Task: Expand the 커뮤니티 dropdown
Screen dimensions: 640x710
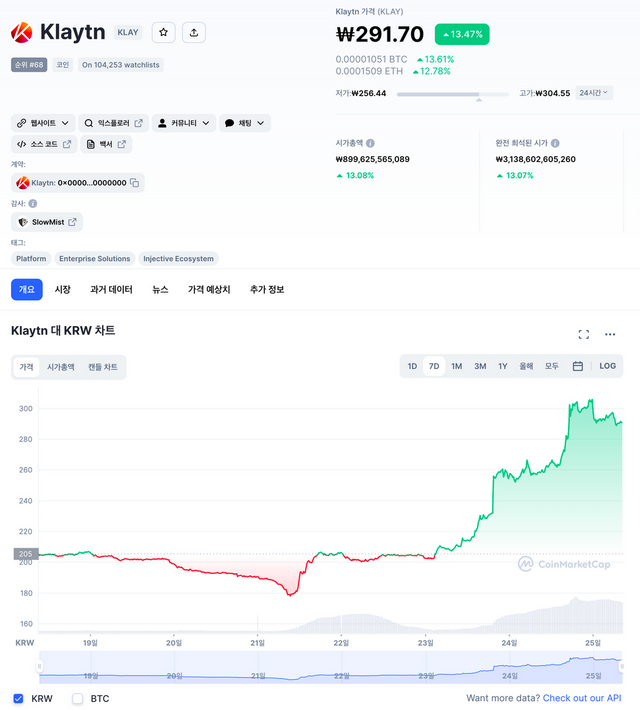Action: [x=183, y=123]
